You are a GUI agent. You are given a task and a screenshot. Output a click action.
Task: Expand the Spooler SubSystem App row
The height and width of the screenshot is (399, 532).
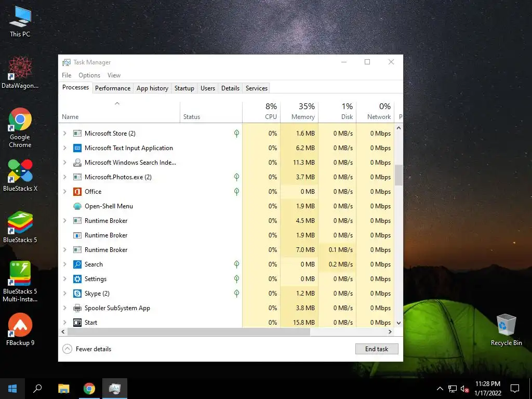[64, 308]
